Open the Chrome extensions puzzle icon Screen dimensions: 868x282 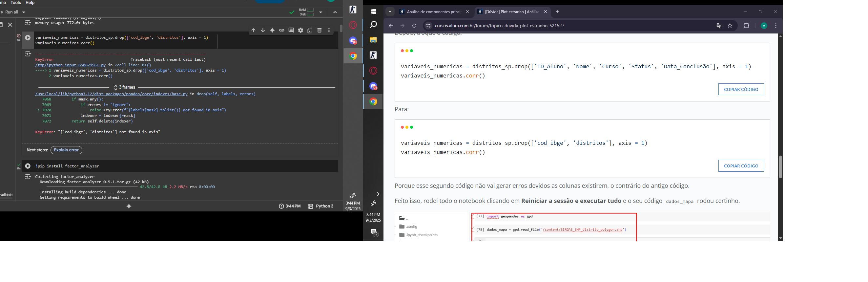click(746, 26)
